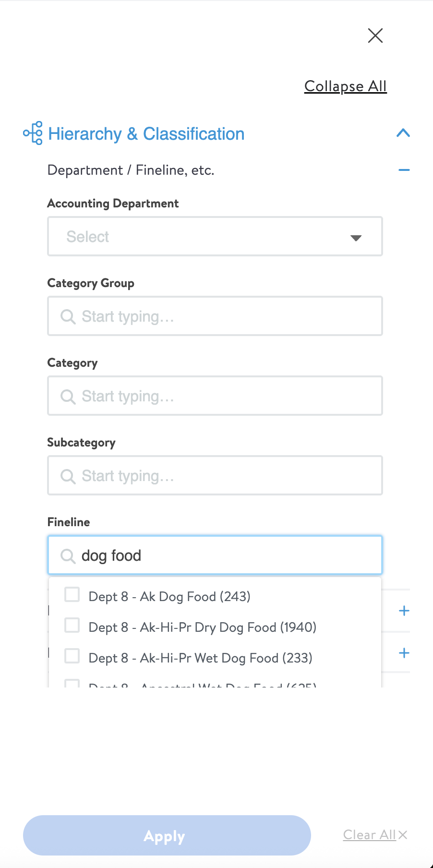Click the Fineline search magnifier icon
The width and height of the screenshot is (433, 868).
click(68, 555)
